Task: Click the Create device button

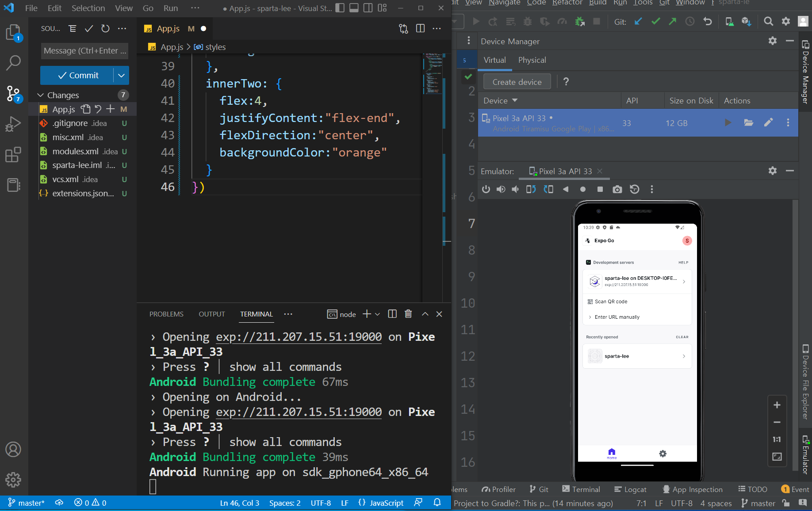Action: tap(517, 82)
